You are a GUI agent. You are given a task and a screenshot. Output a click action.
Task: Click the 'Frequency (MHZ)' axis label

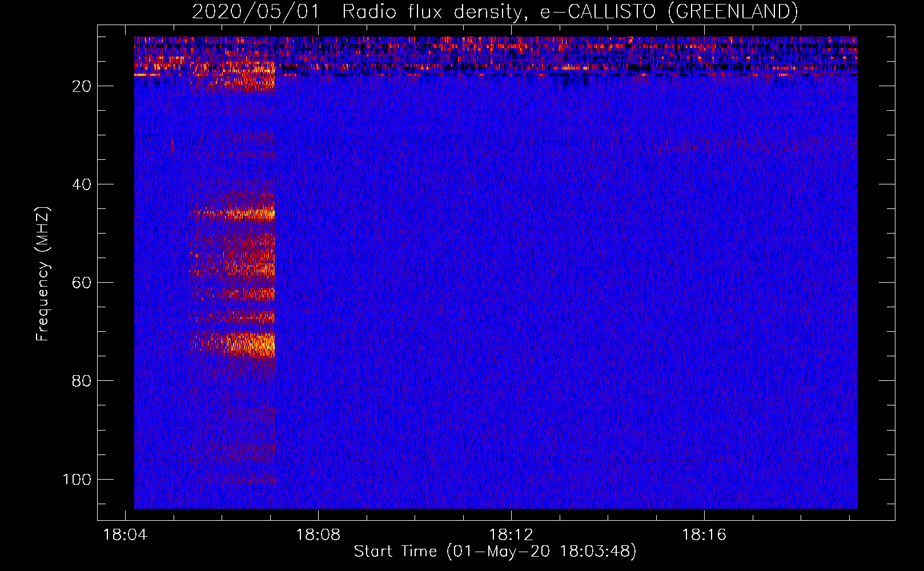click(43, 274)
